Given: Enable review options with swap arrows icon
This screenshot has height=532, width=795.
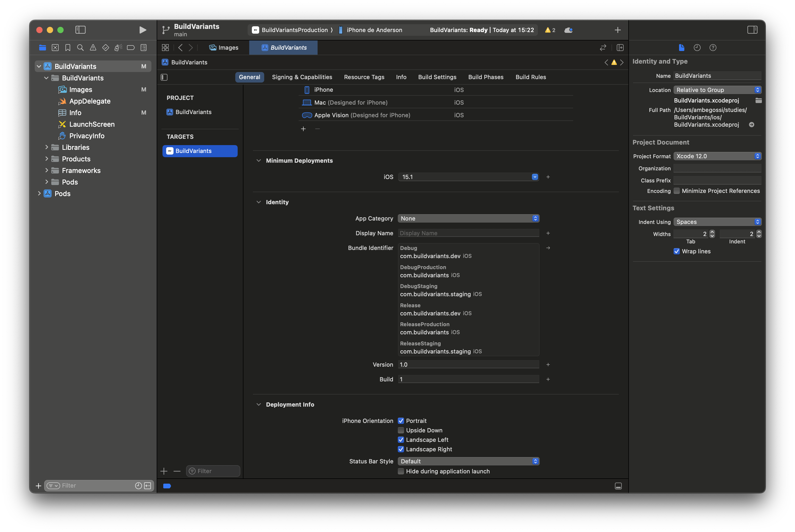Looking at the screenshot, I should click(603, 48).
